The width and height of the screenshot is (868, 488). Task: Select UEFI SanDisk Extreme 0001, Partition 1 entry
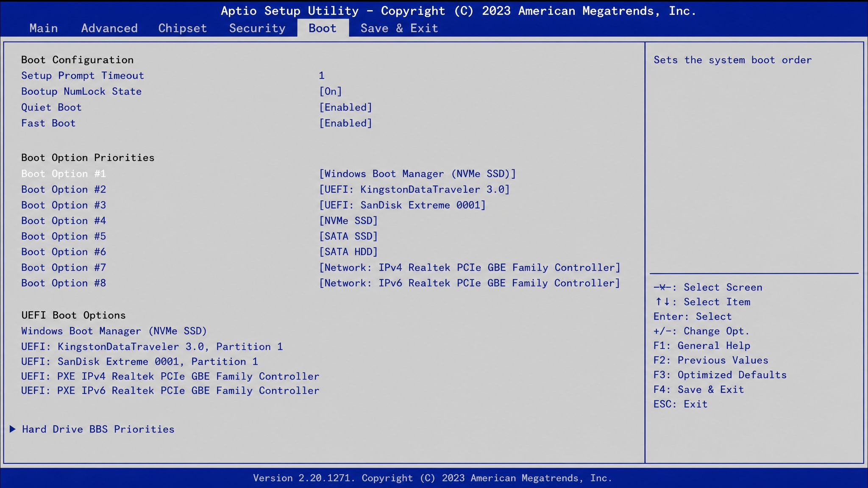click(140, 361)
